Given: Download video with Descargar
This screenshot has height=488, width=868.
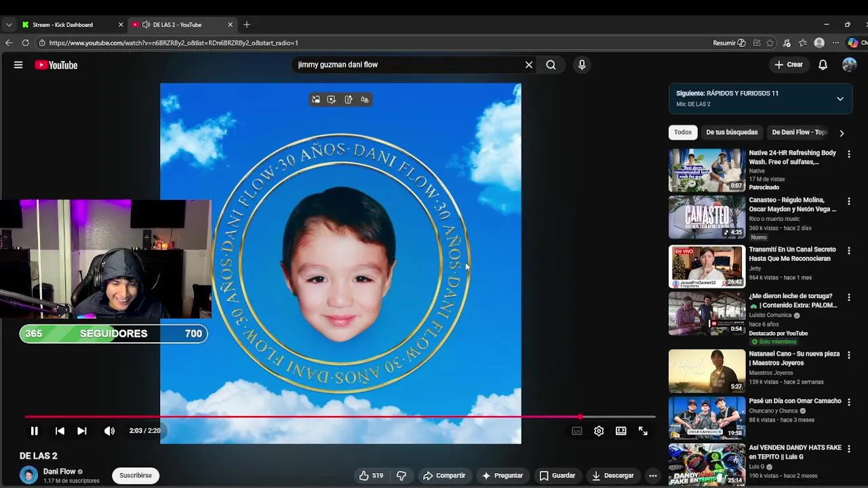Looking at the screenshot, I should click(612, 476).
